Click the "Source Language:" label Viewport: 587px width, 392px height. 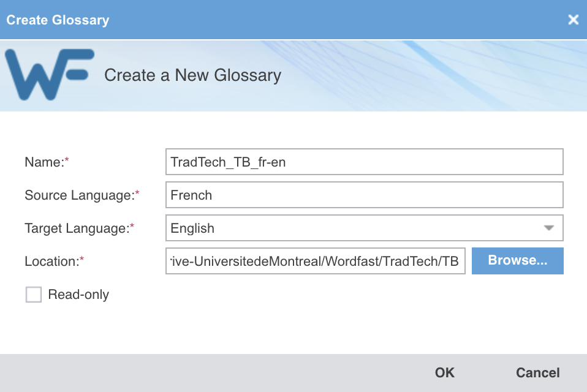(x=82, y=195)
